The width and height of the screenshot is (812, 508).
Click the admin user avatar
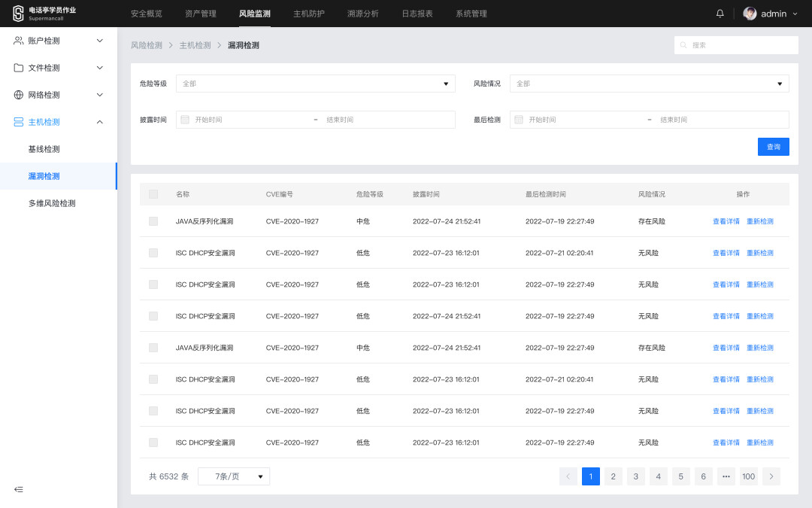coord(750,14)
